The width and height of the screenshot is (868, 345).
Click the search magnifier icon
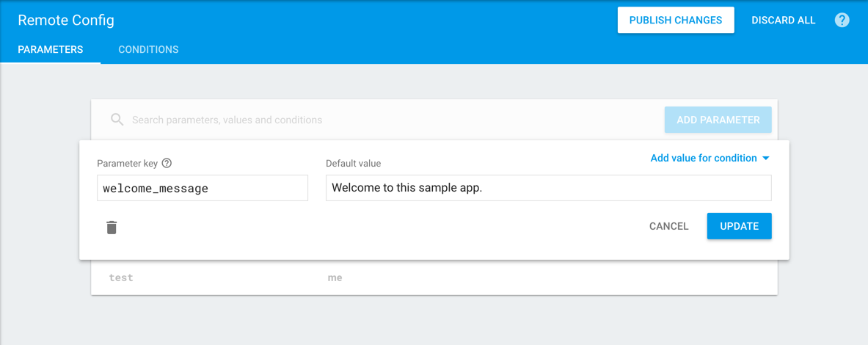[117, 120]
